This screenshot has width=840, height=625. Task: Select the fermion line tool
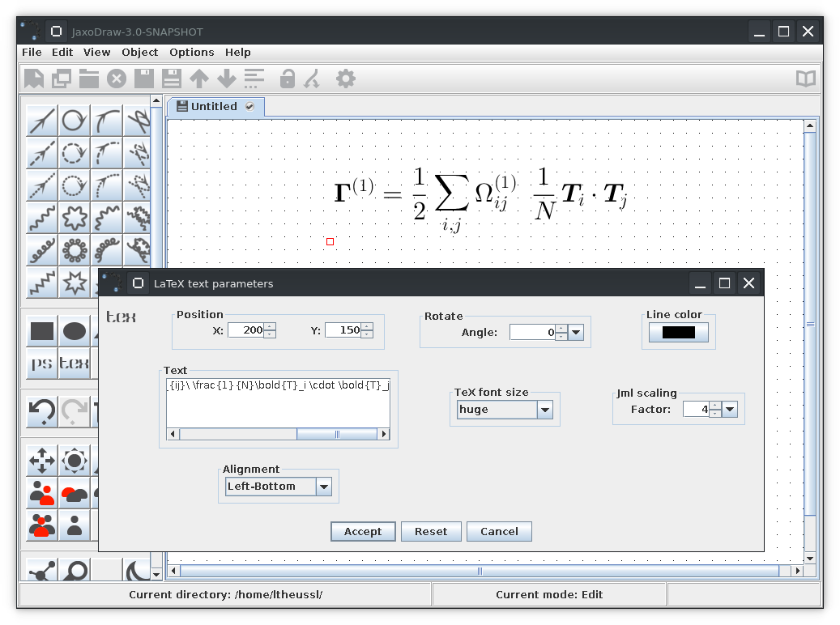click(42, 121)
